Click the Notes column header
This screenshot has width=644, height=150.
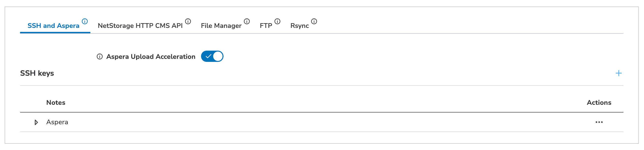click(56, 103)
